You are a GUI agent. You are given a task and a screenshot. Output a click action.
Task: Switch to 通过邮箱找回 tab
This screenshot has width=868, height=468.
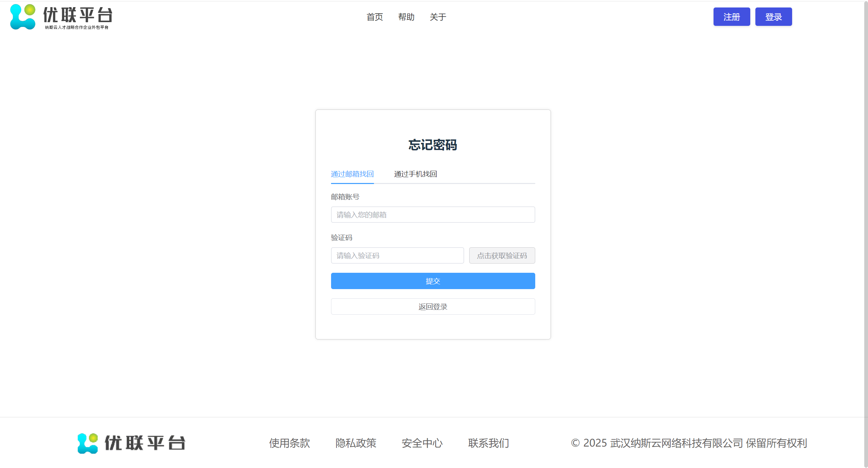[352, 174]
